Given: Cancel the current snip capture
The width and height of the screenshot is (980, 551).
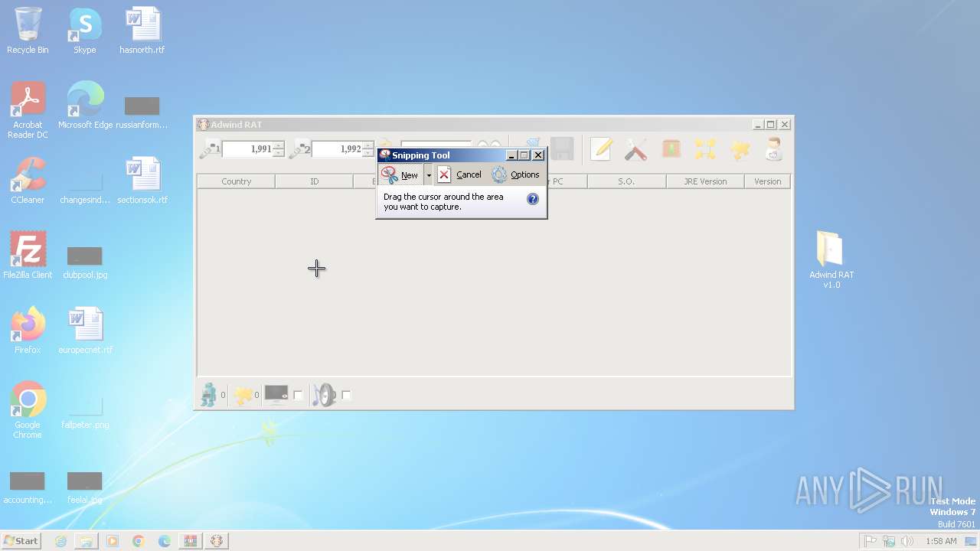Looking at the screenshot, I should point(459,175).
